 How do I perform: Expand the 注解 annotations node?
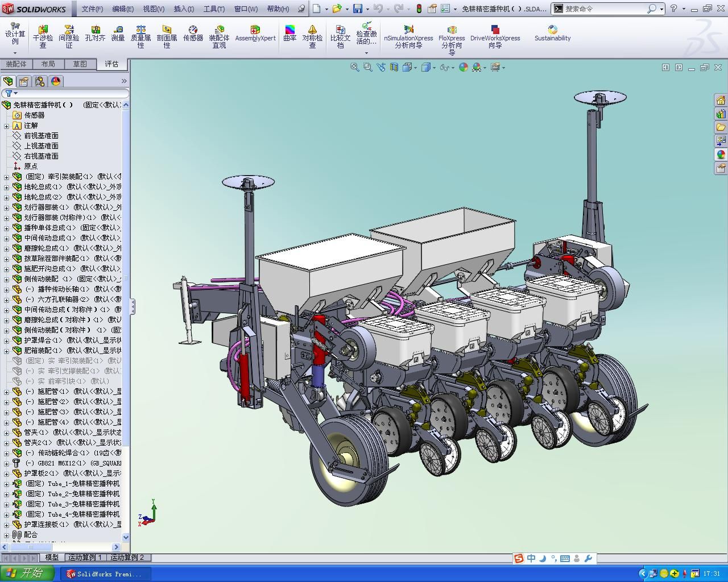click(x=6, y=126)
